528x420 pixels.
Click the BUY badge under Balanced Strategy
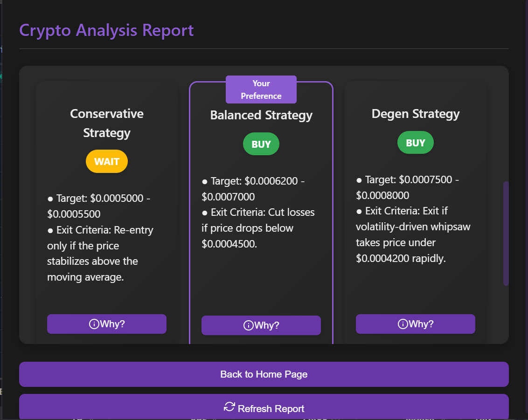point(261,144)
